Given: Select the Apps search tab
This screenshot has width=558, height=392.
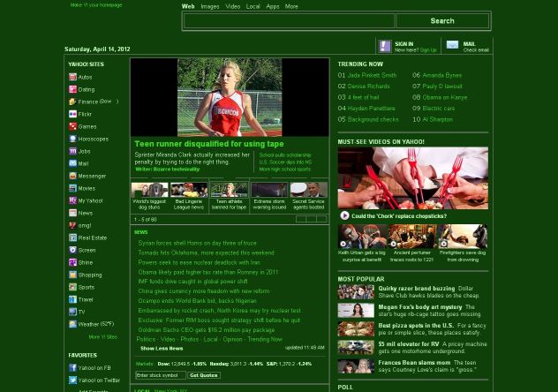Looking at the screenshot, I should pos(273,6).
